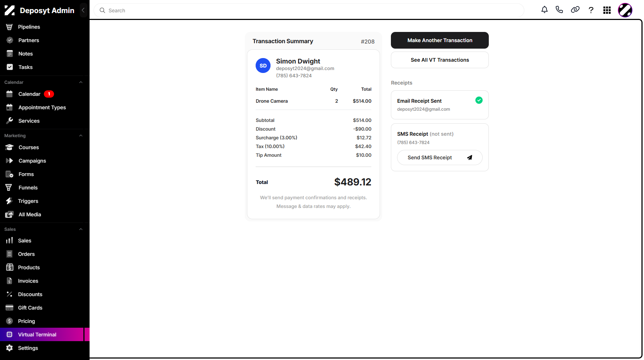Open Gift Cards in the sidebar
The image size is (644, 360).
pos(42,308)
